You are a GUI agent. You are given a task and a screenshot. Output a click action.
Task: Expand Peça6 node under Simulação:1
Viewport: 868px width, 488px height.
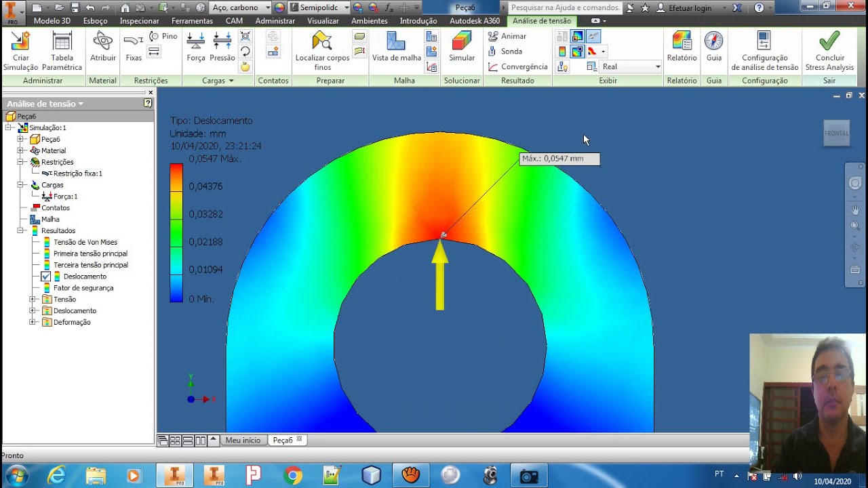point(20,139)
